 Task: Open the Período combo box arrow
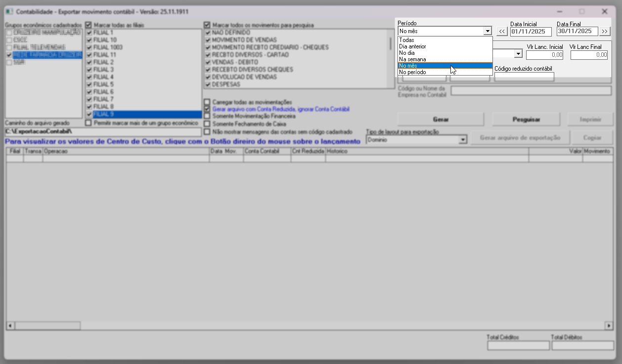pos(488,31)
